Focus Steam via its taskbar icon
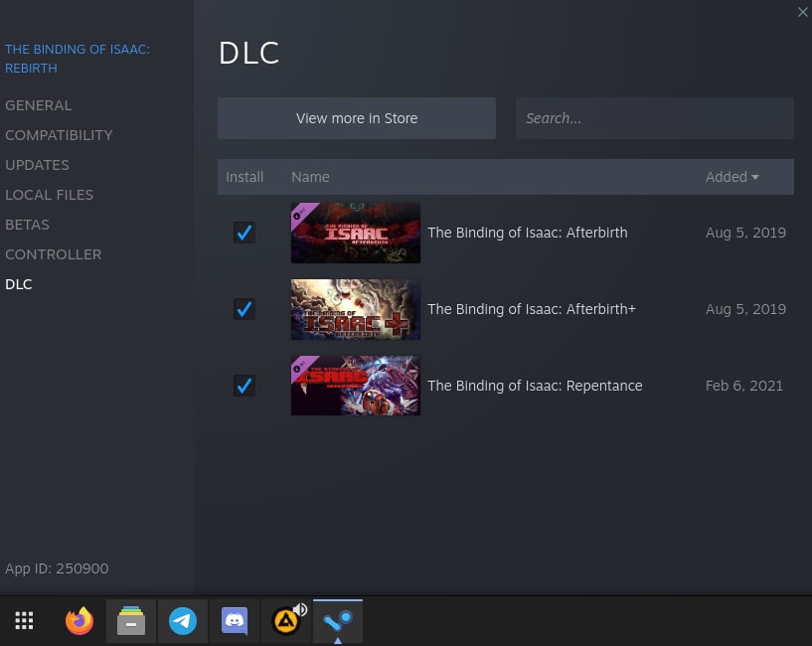This screenshot has height=646, width=812. pyautogui.click(x=338, y=620)
